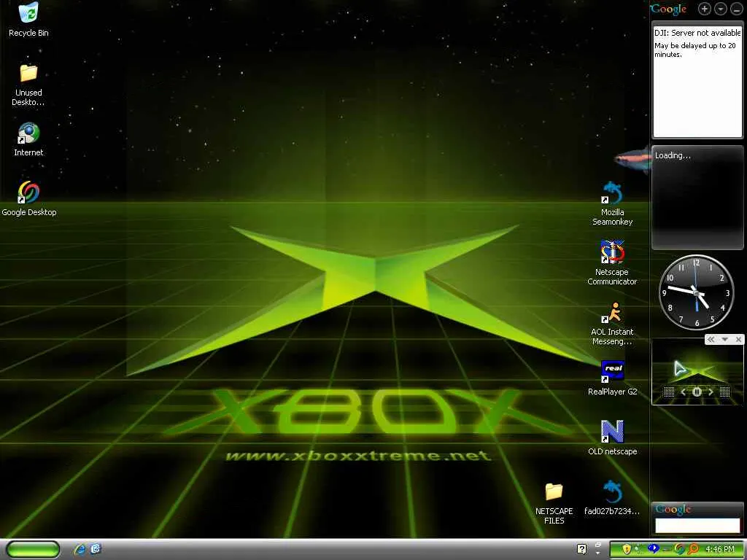Click the green Start button
This screenshot has width=747, height=560.
click(x=33, y=549)
